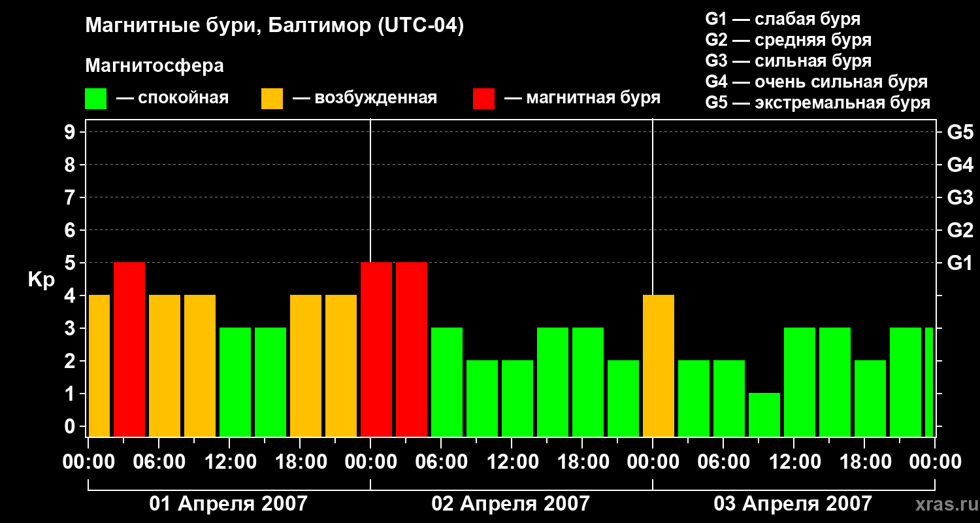Click the red "магнитная буря" legend swatch
980x523 pixels.
pyautogui.click(x=483, y=99)
